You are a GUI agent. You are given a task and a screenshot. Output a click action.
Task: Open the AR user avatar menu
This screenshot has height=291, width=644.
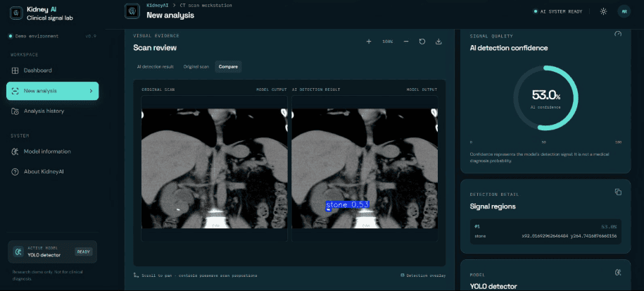(624, 11)
